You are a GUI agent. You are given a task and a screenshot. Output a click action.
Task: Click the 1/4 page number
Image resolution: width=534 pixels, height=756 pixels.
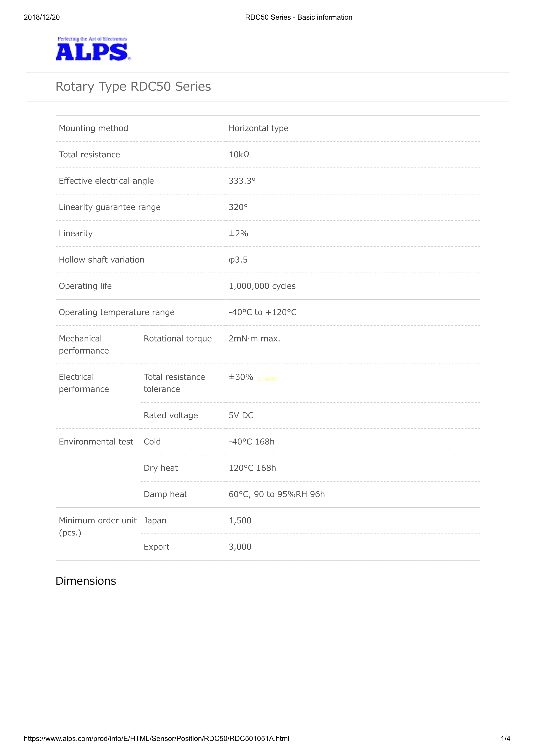point(505,738)
